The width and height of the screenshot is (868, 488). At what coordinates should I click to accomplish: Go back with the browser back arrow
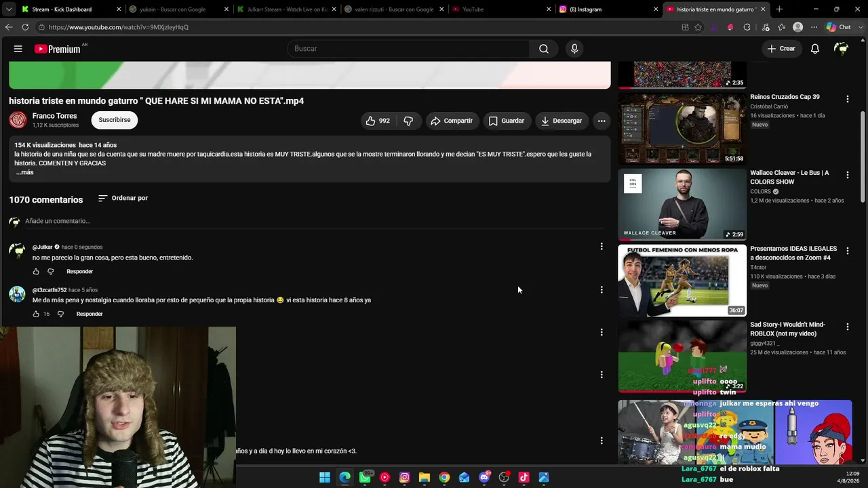click(9, 27)
